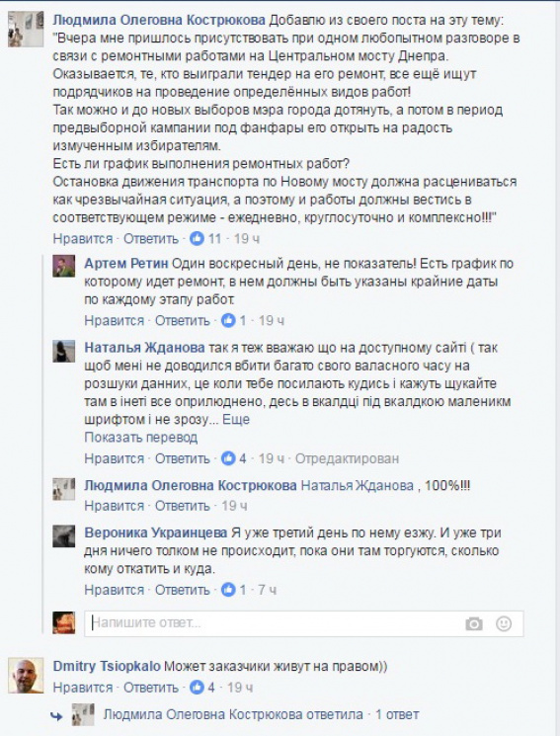This screenshot has height=736, width=560.
Task: Click the reply arrow icon near 1 ответ
Action: (x=57, y=716)
